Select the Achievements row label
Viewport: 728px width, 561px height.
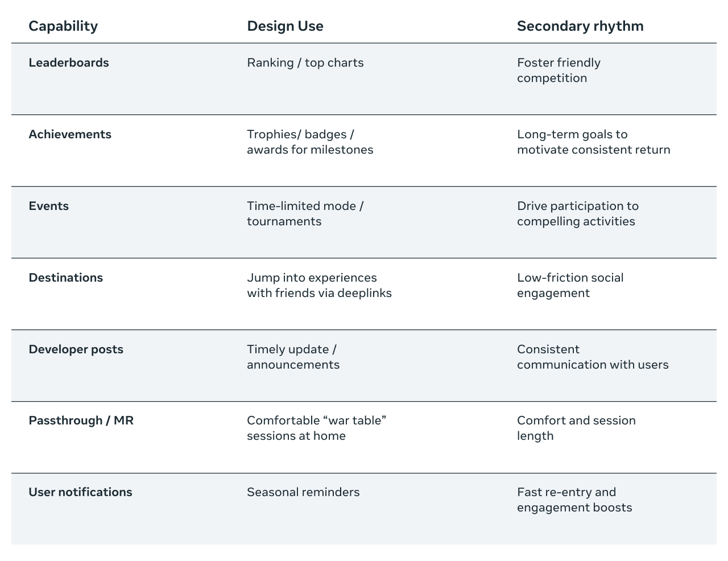pyautogui.click(x=70, y=134)
